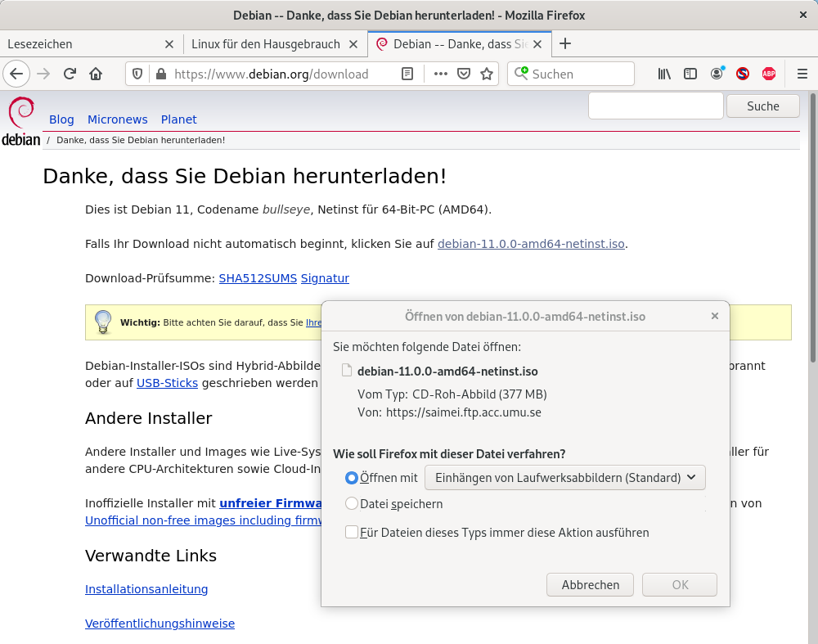The image size is (818, 644).
Task: View site security padlock details
Action: coord(161,74)
